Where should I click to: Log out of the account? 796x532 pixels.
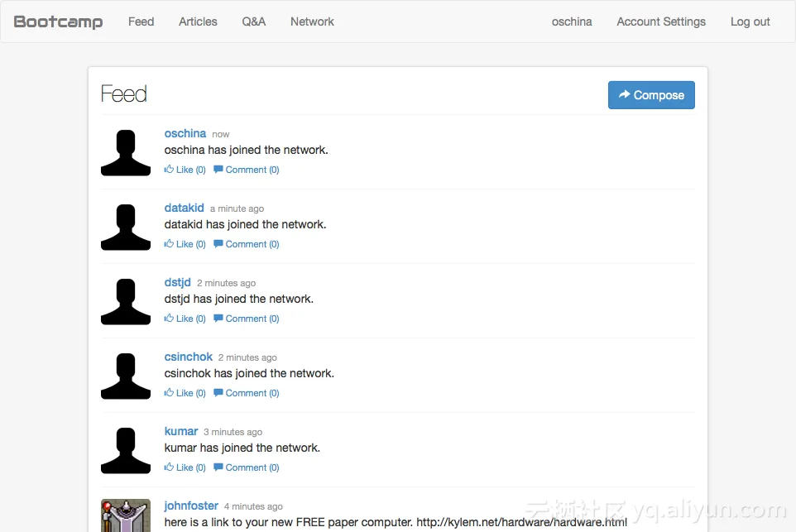[x=750, y=22]
